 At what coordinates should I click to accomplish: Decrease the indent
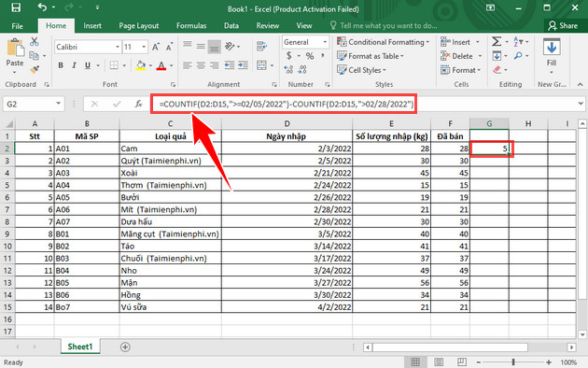pos(229,65)
